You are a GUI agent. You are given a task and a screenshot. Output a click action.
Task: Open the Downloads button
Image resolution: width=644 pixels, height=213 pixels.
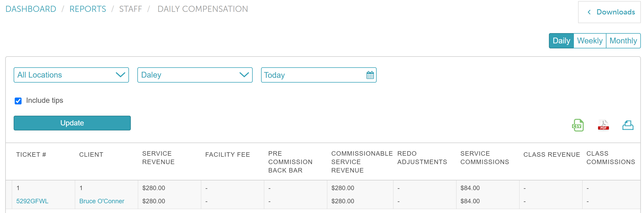coord(609,12)
